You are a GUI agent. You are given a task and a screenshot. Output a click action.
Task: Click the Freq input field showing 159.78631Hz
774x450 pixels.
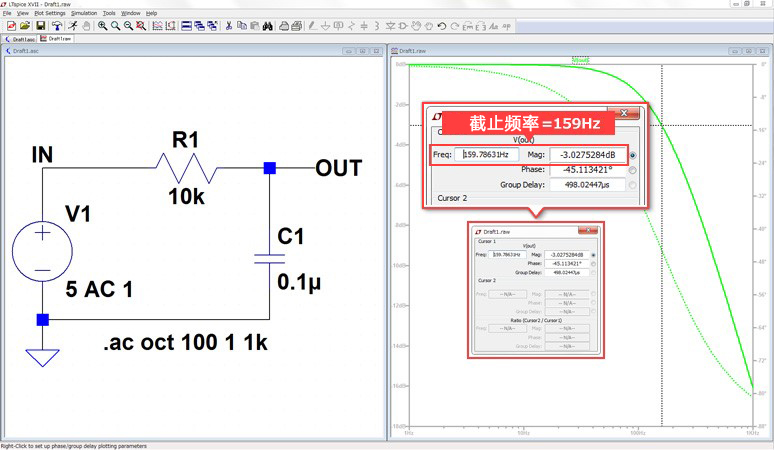[x=485, y=155]
